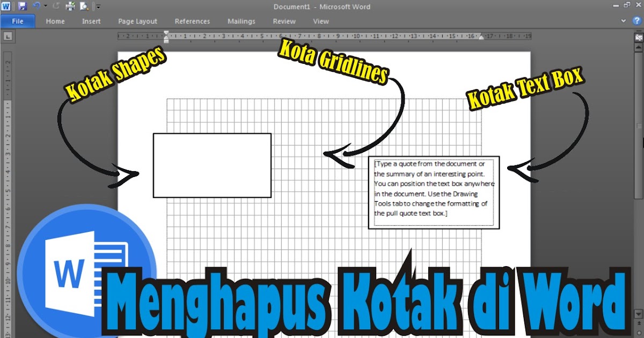Click inside the pull quote text box
The width and height of the screenshot is (644, 338).
click(434, 193)
